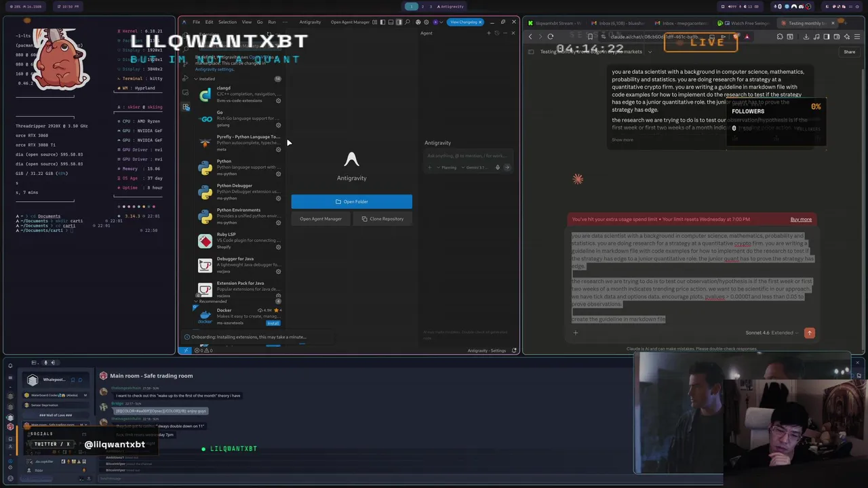Click the Share button in Claude chat
Viewport: 868px width, 488px height.
click(x=849, y=52)
